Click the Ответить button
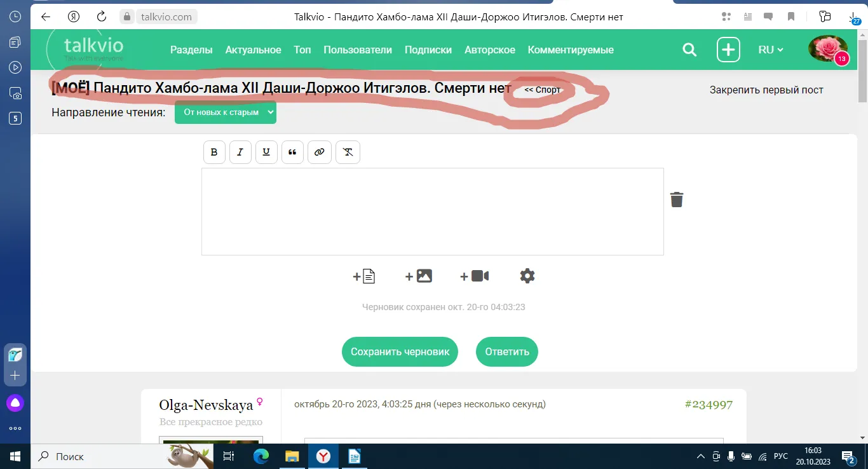The height and width of the screenshot is (469, 868). [x=507, y=351]
